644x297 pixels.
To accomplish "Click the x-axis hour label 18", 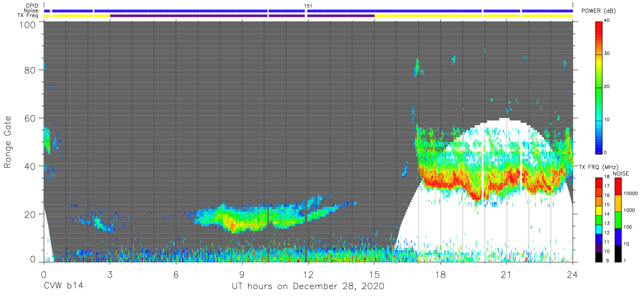I will pyautogui.click(x=440, y=274).
